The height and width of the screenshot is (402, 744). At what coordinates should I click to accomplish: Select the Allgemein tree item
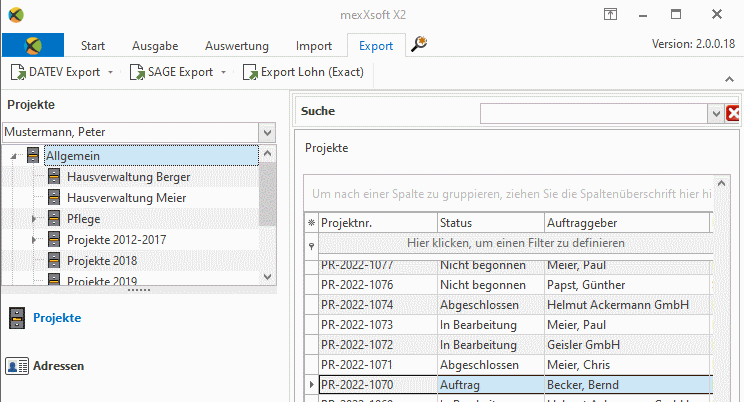point(151,156)
